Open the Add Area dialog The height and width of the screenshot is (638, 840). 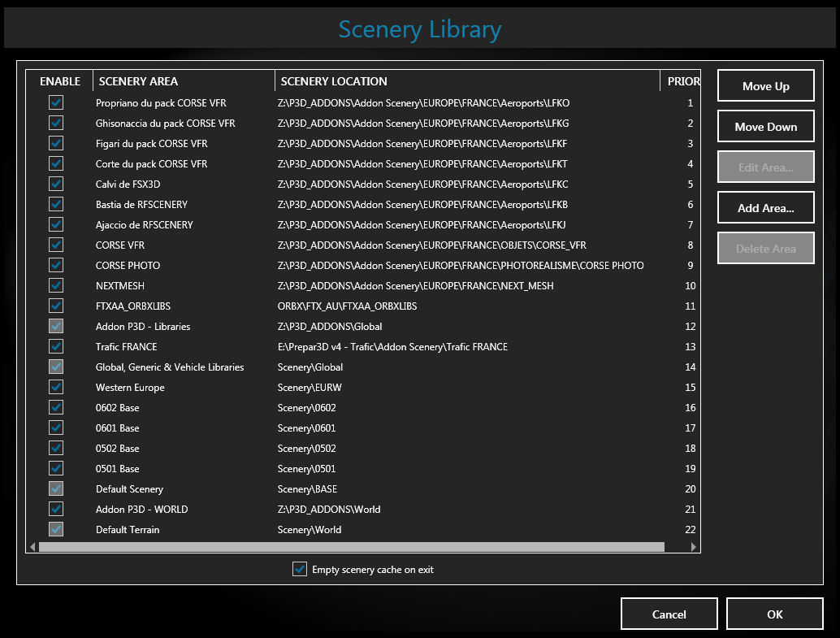click(765, 208)
